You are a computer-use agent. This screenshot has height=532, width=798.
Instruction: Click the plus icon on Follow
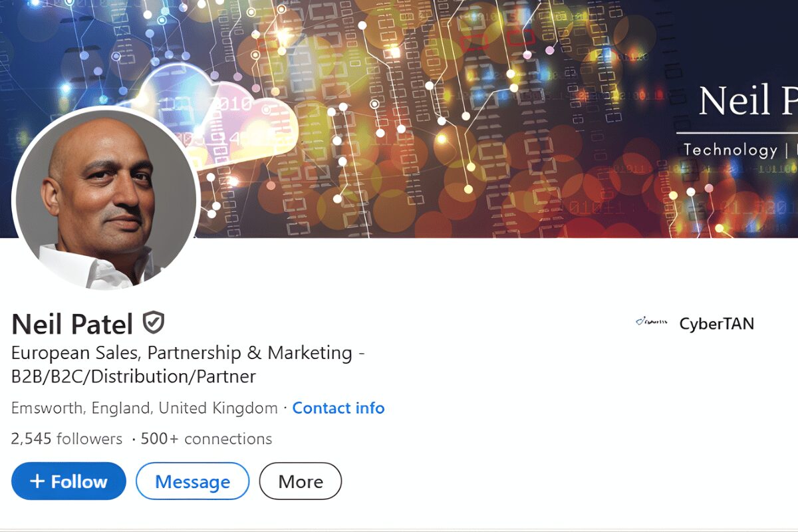pyautogui.click(x=38, y=481)
